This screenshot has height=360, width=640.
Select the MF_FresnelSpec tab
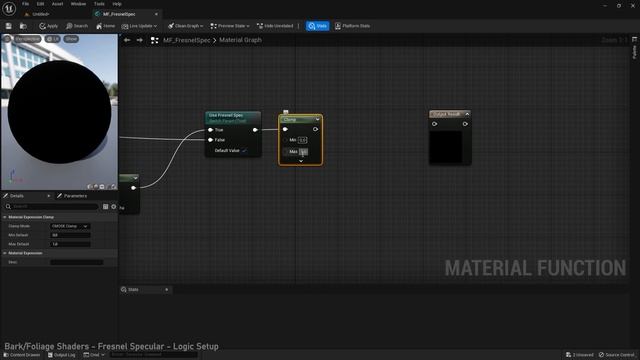[119, 14]
